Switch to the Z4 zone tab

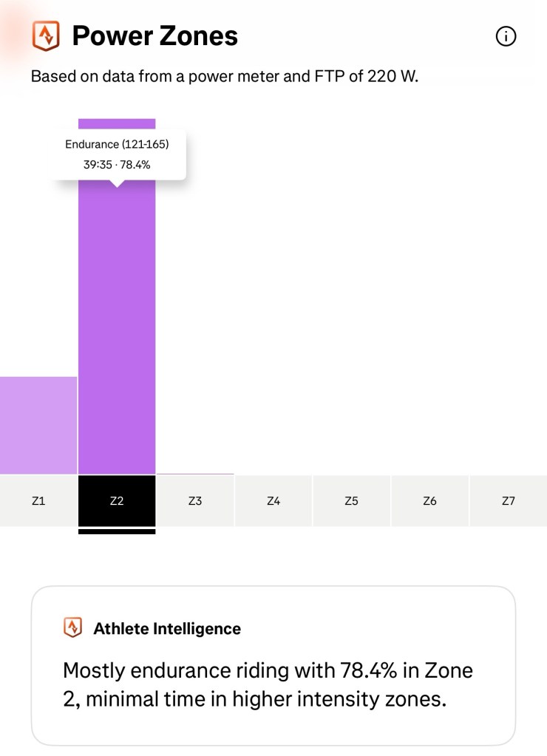click(x=273, y=501)
